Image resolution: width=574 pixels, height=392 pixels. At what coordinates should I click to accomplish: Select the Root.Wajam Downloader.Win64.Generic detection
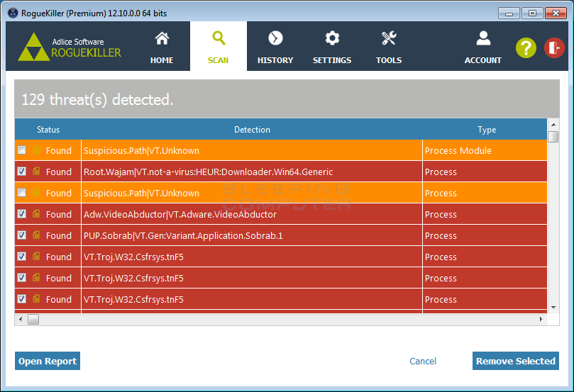[209, 172]
